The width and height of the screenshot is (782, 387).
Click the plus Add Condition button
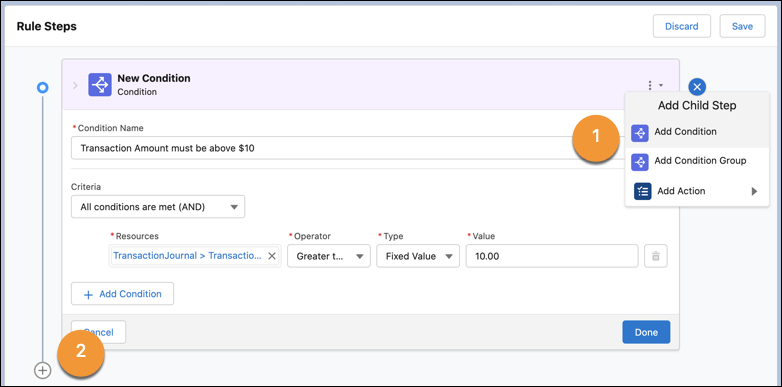123,294
